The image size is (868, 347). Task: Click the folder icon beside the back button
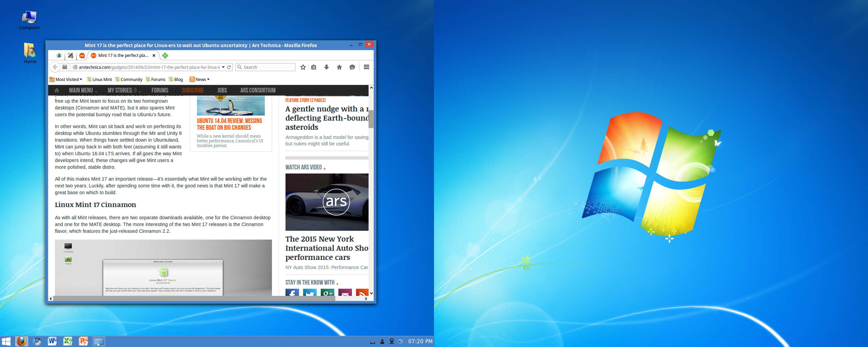coord(65,67)
